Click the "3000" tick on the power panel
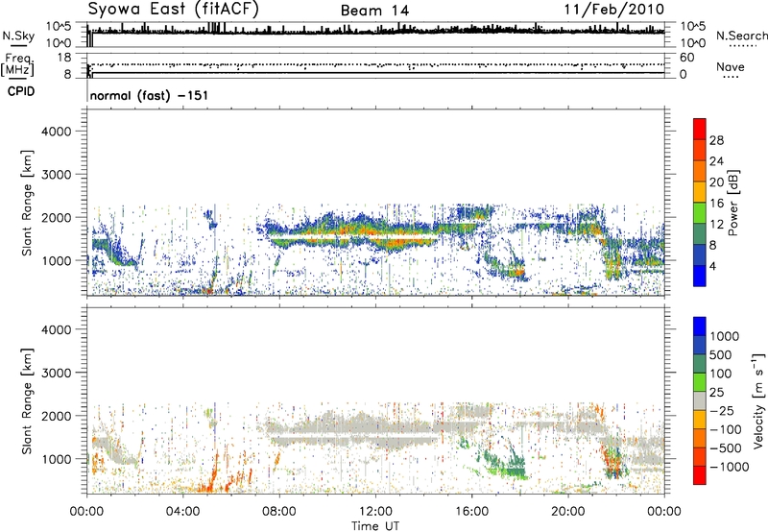The width and height of the screenshot is (768, 532). point(56,175)
